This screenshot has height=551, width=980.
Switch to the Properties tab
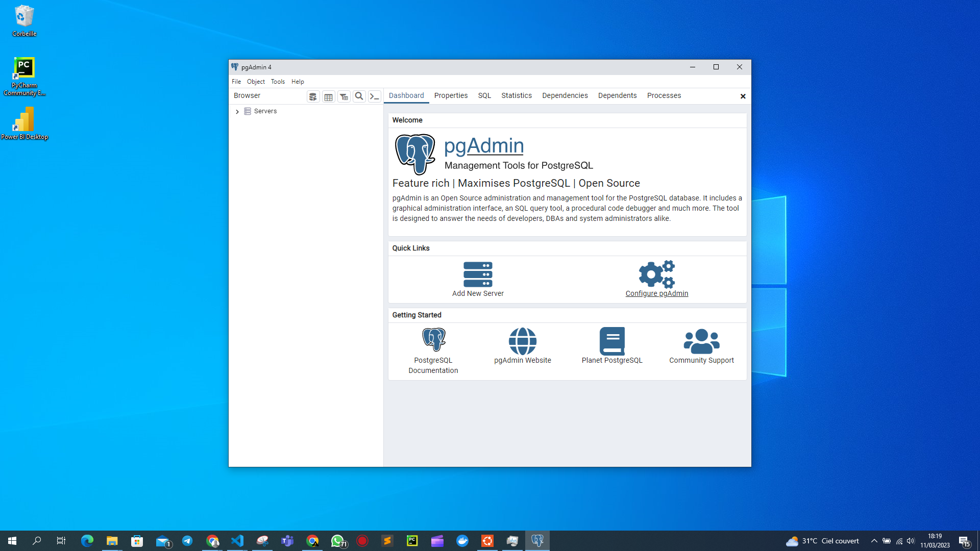click(451, 96)
